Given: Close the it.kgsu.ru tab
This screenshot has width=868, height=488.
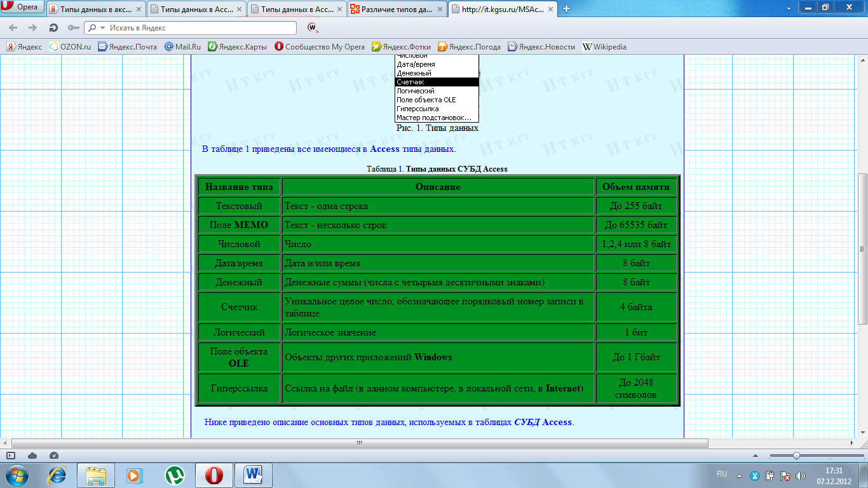Looking at the screenshot, I should [x=551, y=9].
